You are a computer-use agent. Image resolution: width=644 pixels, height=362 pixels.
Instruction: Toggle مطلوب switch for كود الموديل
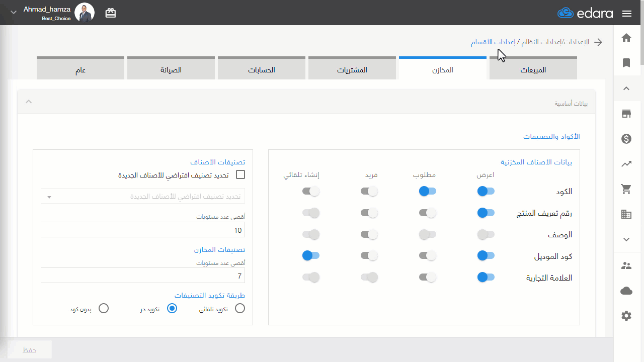[x=428, y=256]
